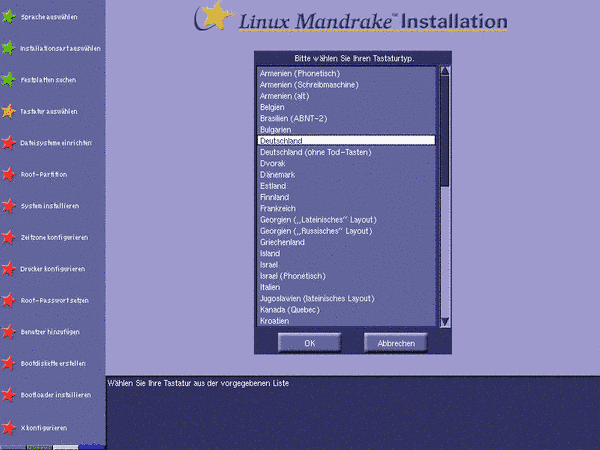Click the orange star beside Tastatur auswählen

8,111
